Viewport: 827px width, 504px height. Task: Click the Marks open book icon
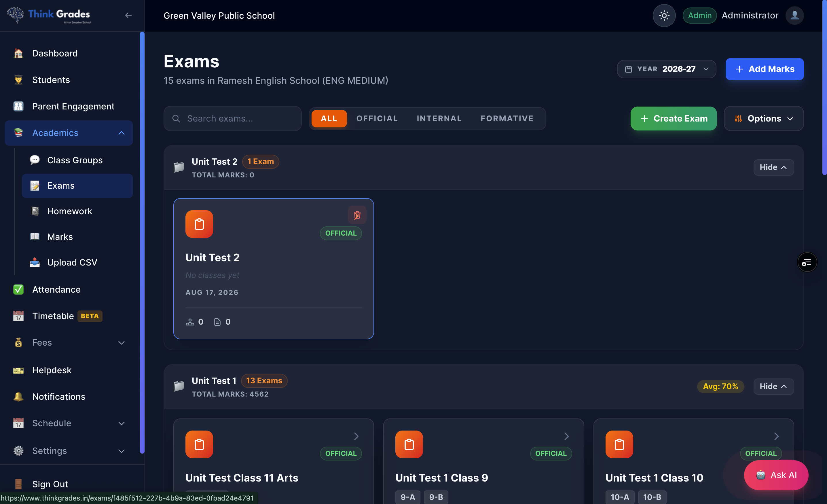coord(35,237)
